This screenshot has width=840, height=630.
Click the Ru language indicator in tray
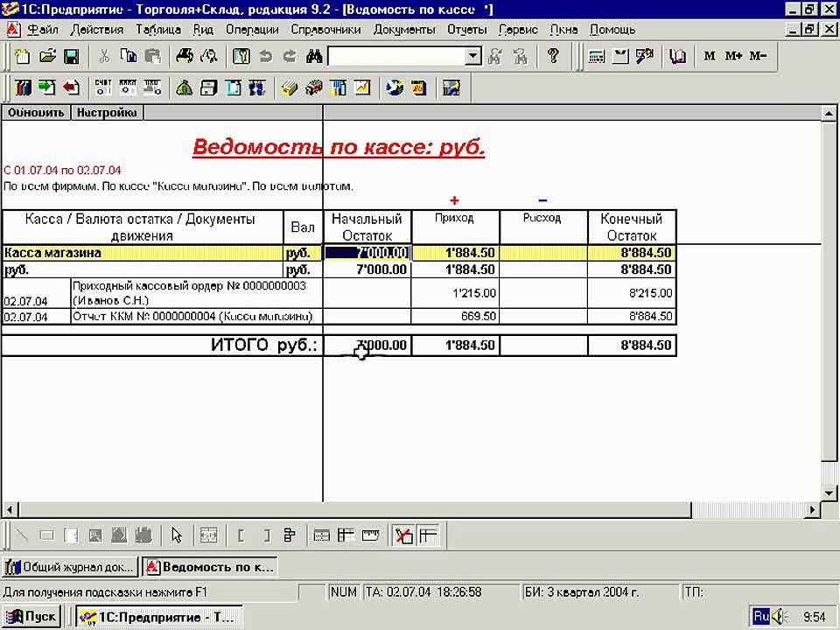[x=760, y=617]
